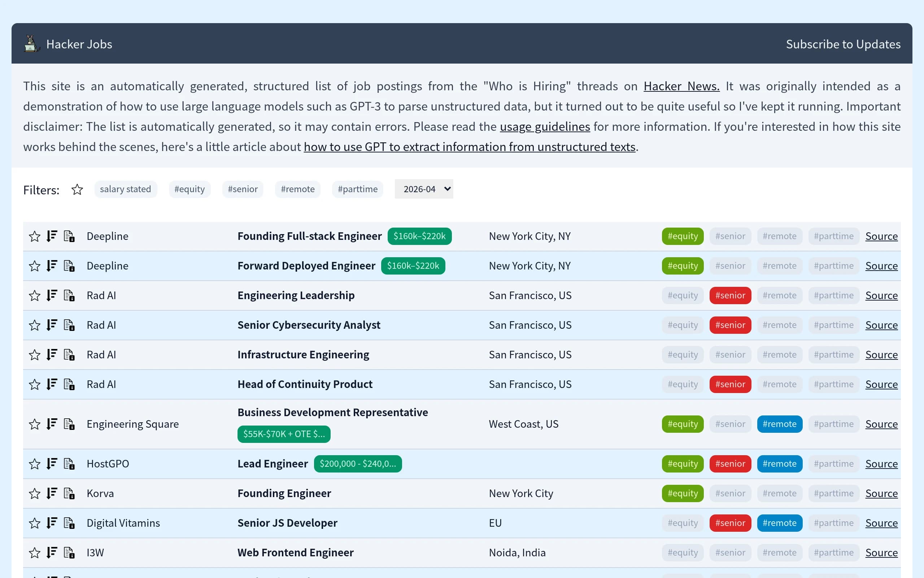Click #parttime tag on Korva Founding Engineer row
This screenshot has width=924, height=578.
pyautogui.click(x=833, y=493)
